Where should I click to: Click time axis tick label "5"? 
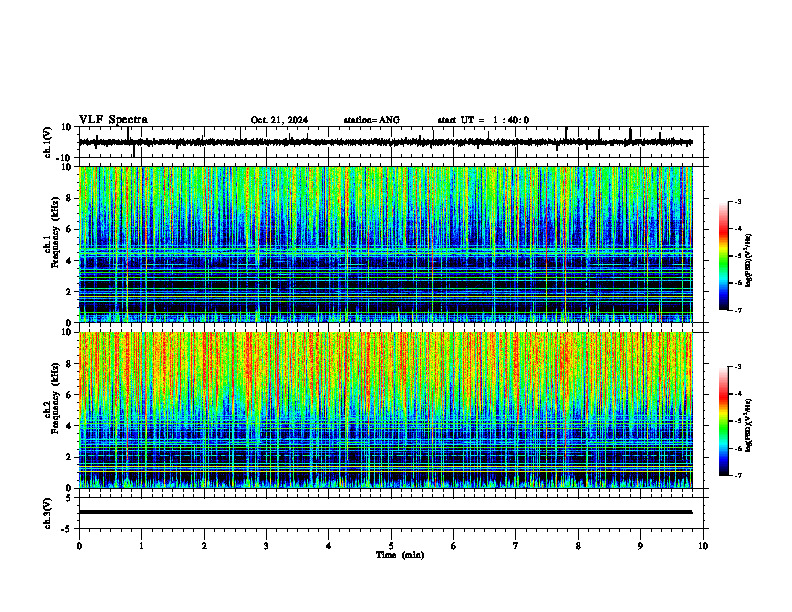tap(391, 546)
